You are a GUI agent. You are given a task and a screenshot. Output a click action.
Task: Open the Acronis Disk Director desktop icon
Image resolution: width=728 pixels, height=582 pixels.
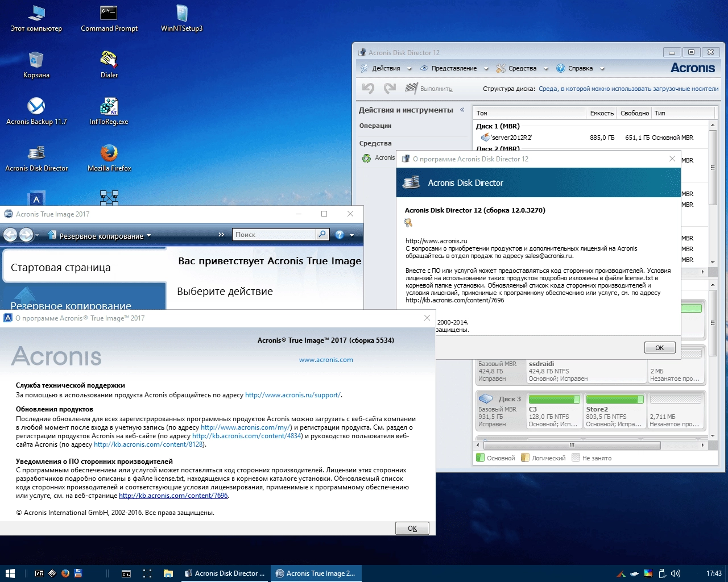point(36,158)
